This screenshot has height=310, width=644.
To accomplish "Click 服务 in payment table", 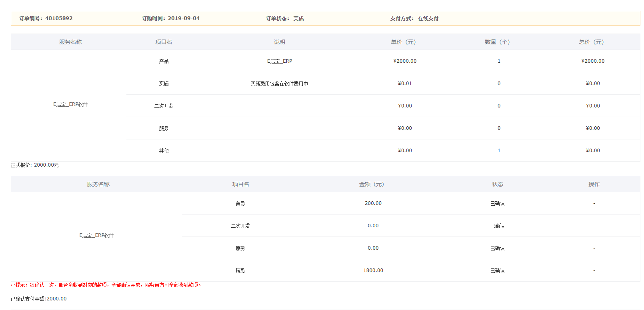I will click(x=240, y=248).
